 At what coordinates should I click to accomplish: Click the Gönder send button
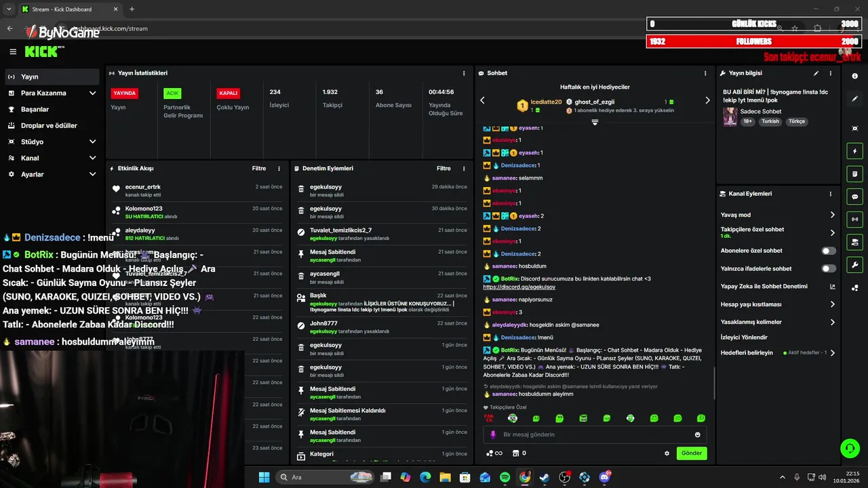(692, 453)
